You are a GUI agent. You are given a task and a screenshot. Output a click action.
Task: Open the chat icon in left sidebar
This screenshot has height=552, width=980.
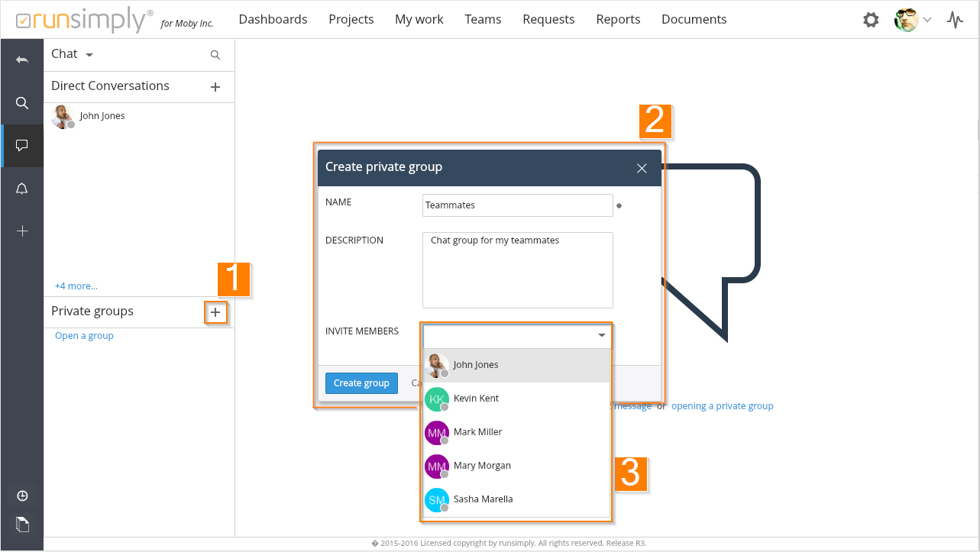22,146
